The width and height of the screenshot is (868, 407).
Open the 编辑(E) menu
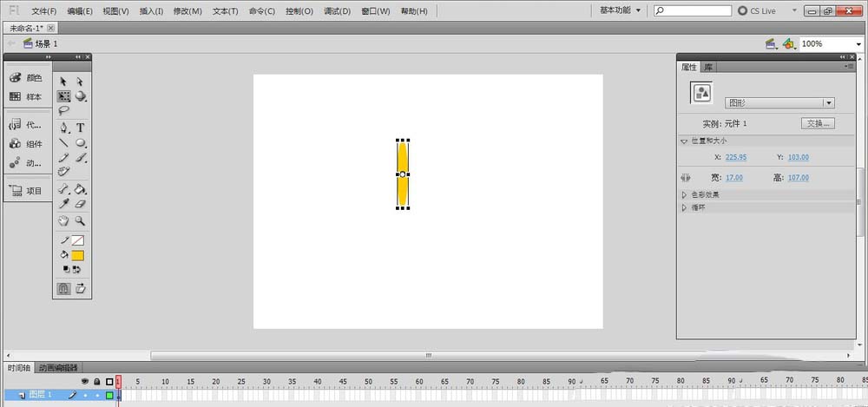[x=80, y=11]
